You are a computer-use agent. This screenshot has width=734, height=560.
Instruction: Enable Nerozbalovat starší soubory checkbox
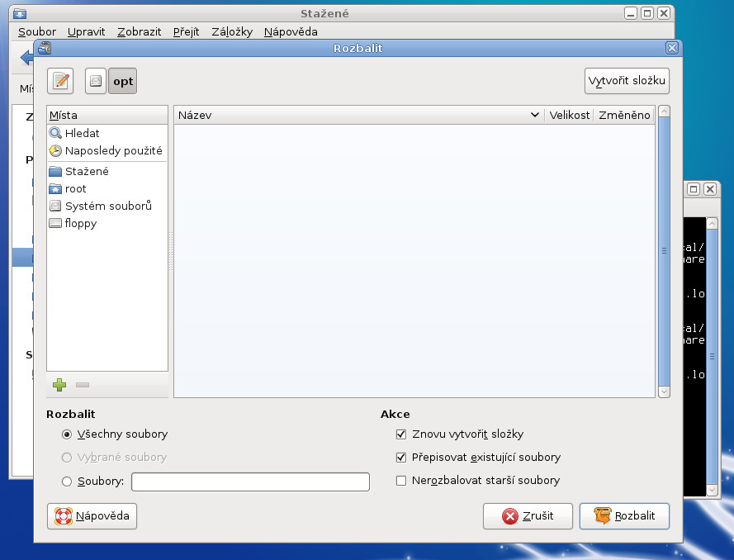pyautogui.click(x=401, y=481)
